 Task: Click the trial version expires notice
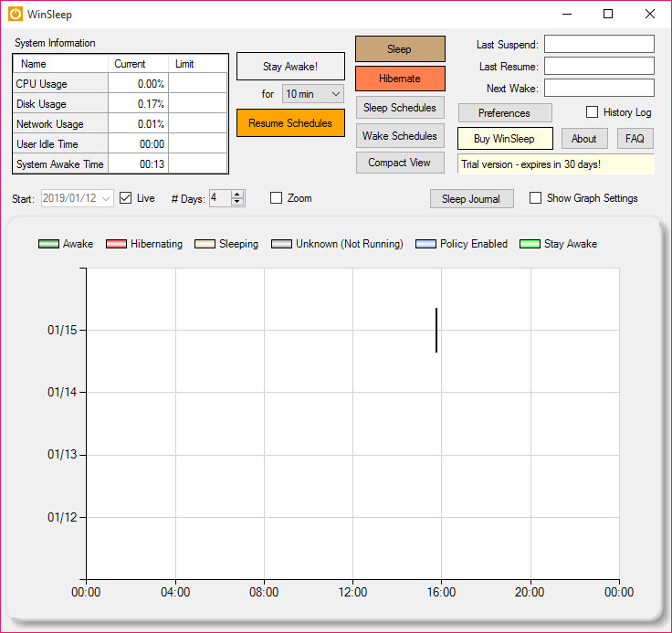coord(556,164)
